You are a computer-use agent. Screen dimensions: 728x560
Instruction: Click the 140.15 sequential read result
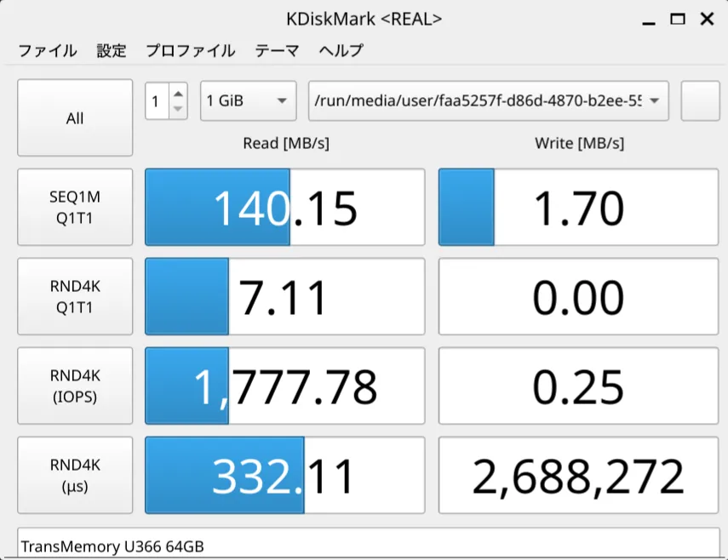tap(284, 209)
